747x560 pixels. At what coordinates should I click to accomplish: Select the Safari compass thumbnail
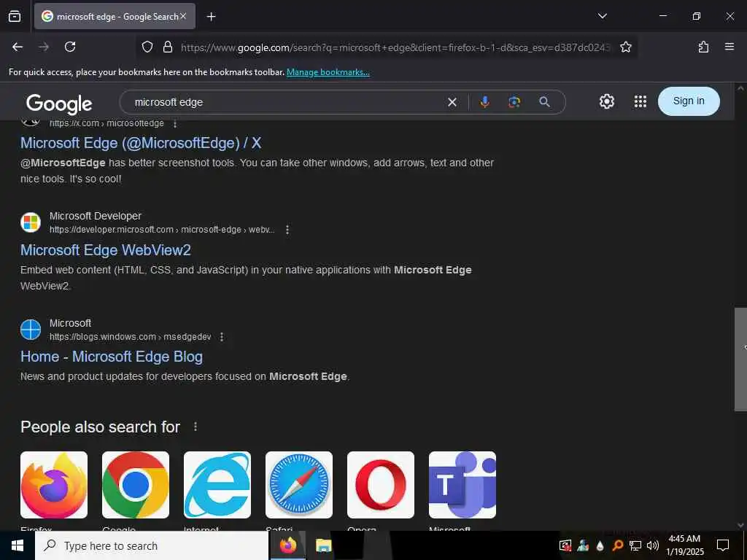click(298, 485)
